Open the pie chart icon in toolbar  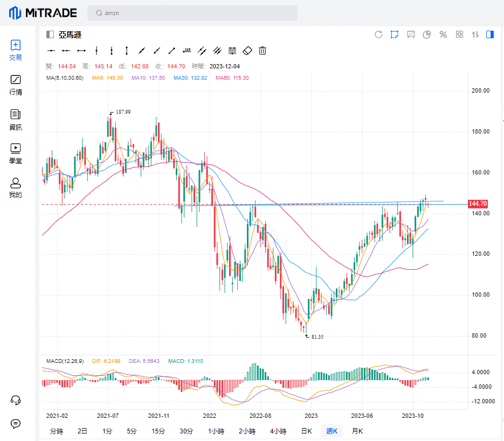[x=427, y=34]
